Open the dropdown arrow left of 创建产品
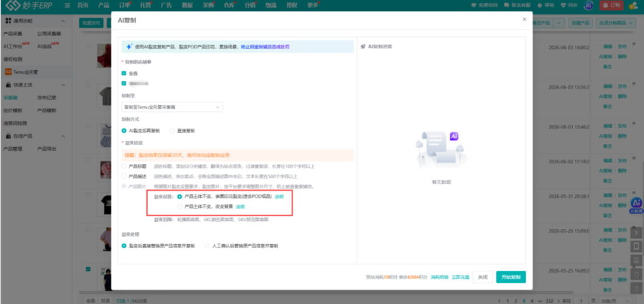644x304 pixels. (x=559, y=23)
